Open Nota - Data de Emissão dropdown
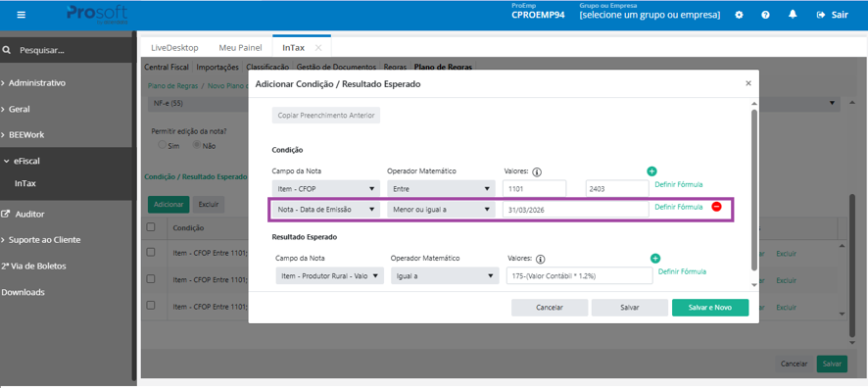Screen dimensions: 868x388 pos(326,210)
